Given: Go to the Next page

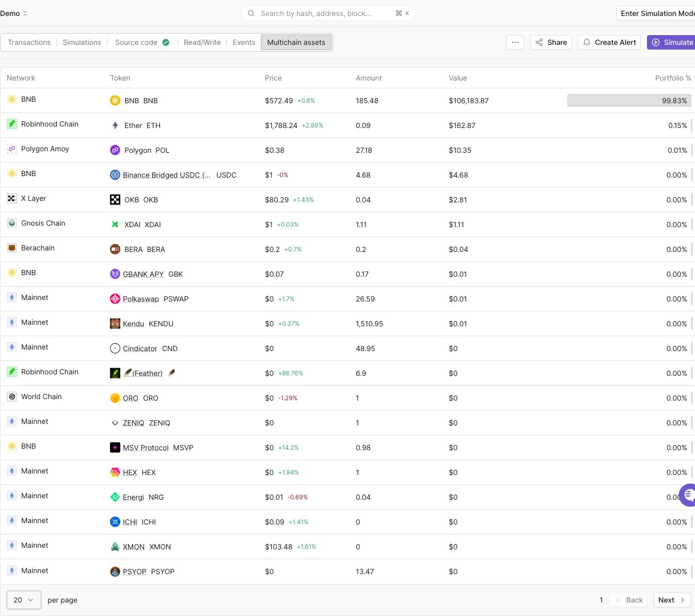Looking at the screenshot, I should point(672,600).
